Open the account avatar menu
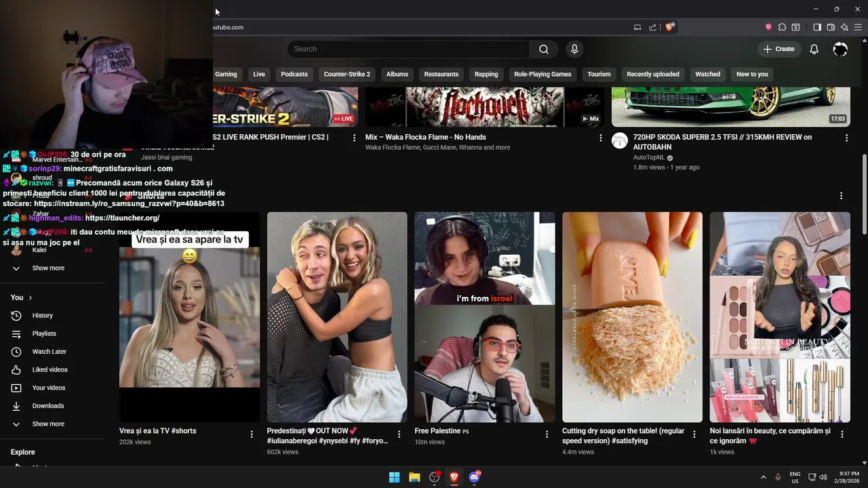The height and width of the screenshot is (488, 868). pyautogui.click(x=840, y=49)
